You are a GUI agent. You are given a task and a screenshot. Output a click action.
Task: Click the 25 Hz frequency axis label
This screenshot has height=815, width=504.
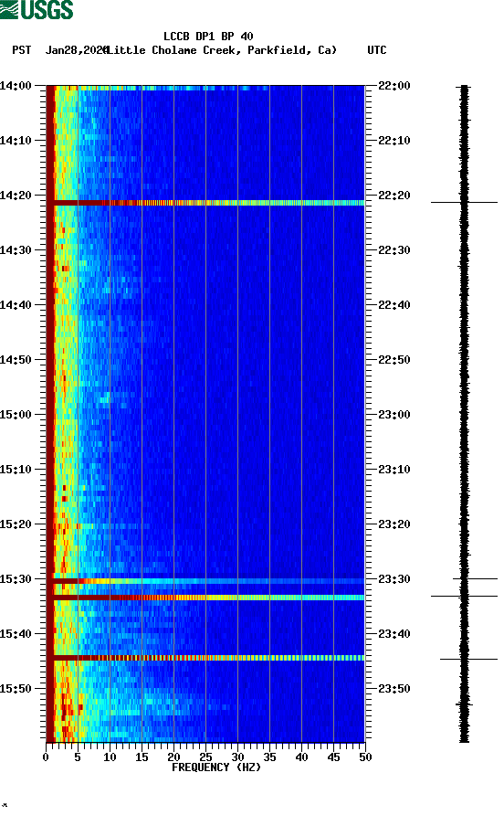tap(205, 757)
